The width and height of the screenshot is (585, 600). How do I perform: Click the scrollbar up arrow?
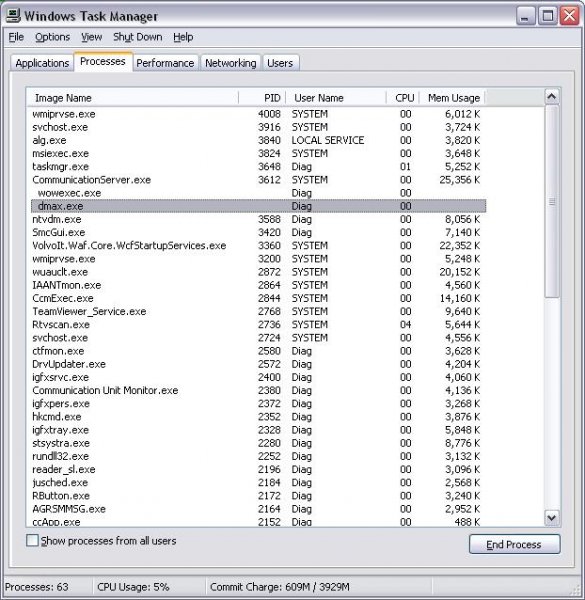(551, 96)
